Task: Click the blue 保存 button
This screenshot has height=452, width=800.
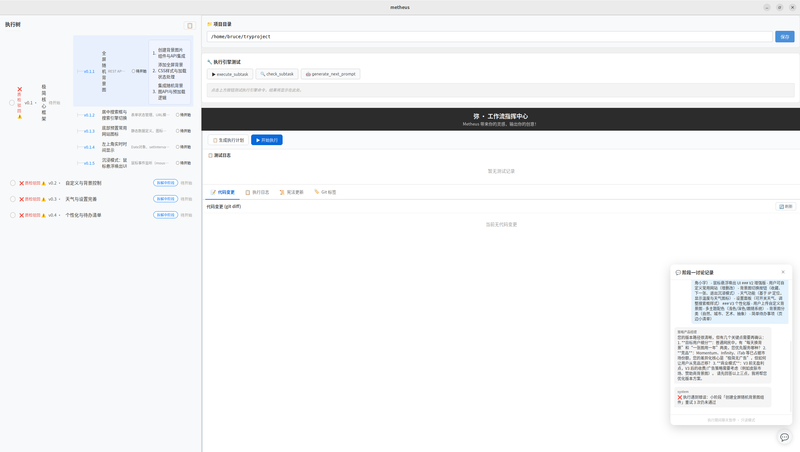Action: [x=785, y=37]
